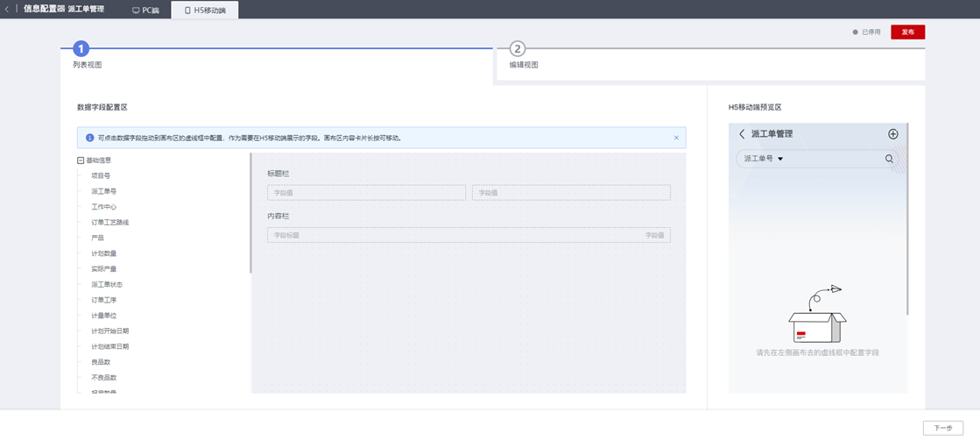Image resolution: width=980 pixels, height=441 pixels.
Task: Click the first 字段值 slot in 标题栏
Action: click(x=366, y=193)
